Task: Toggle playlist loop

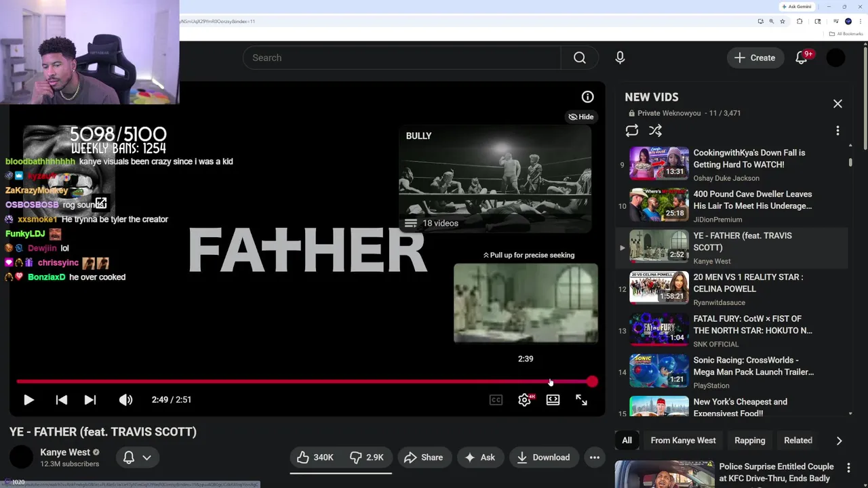Action: tap(632, 131)
